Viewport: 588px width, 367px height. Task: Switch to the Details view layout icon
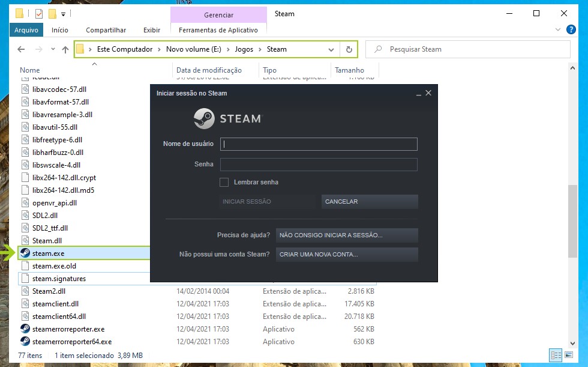tap(556, 356)
